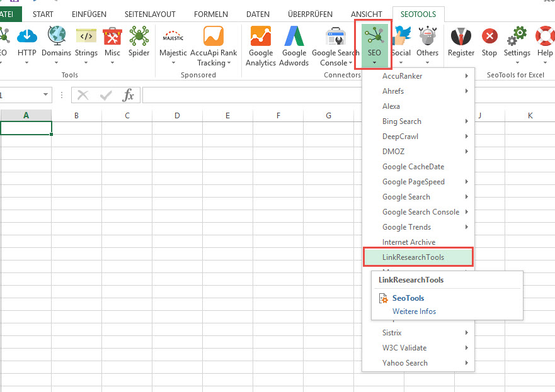This screenshot has width=555, height=392.
Task: Expand the Sistrix submenu arrow
Action: click(467, 333)
